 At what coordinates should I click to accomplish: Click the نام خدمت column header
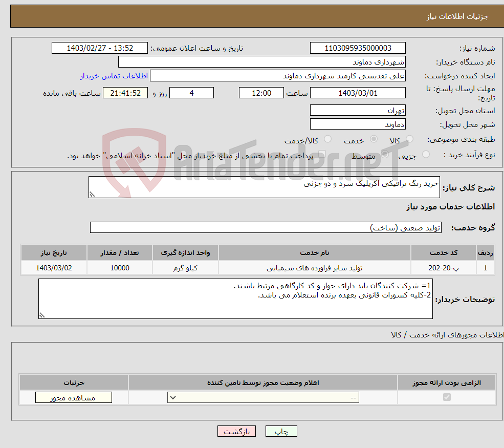tap(314, 253)
